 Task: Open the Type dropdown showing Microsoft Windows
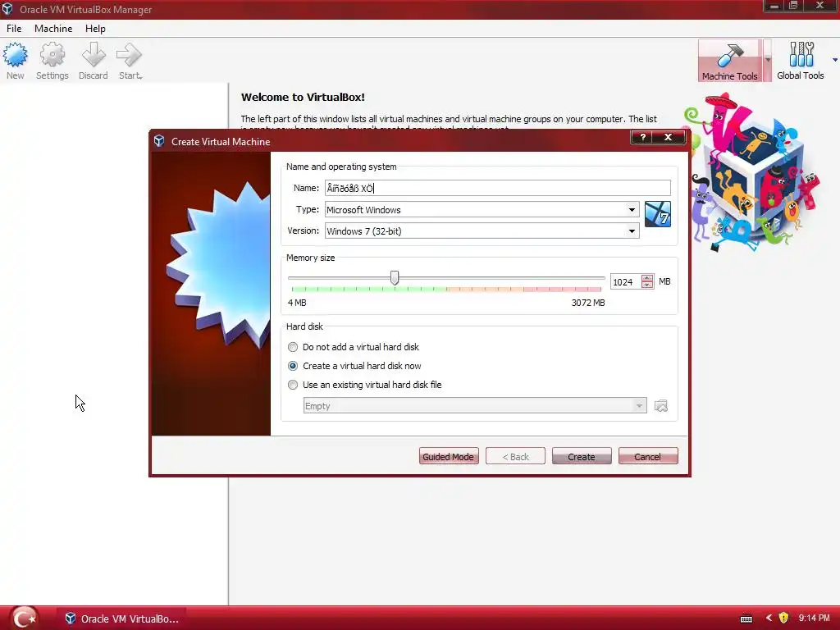(482, 209)
